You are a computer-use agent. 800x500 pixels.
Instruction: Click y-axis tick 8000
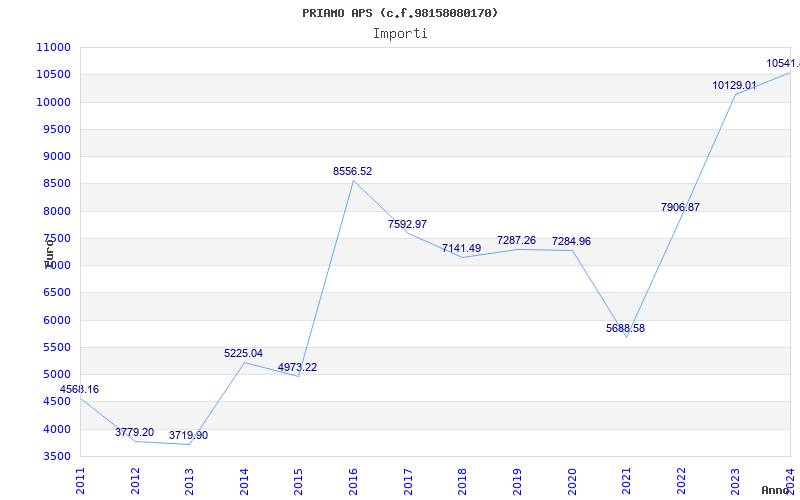(x=56, y=211)
